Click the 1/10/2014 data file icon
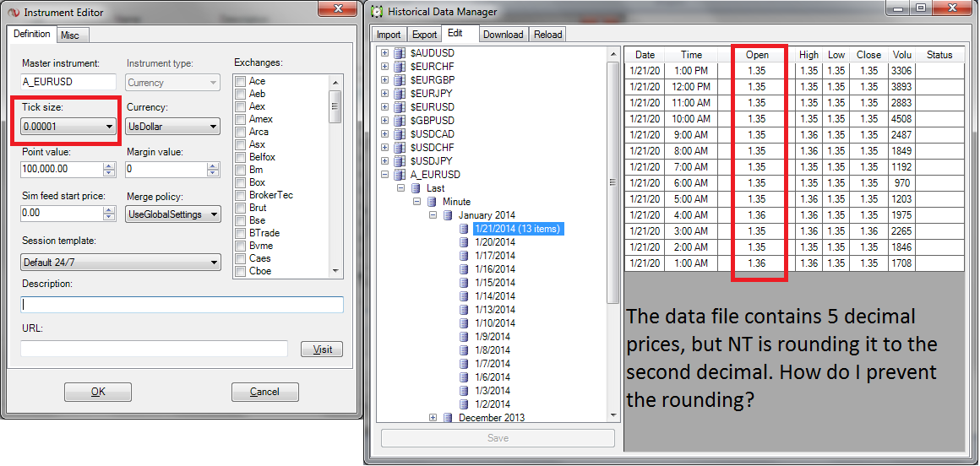This screenshot has height=466, width=980. 464,323
